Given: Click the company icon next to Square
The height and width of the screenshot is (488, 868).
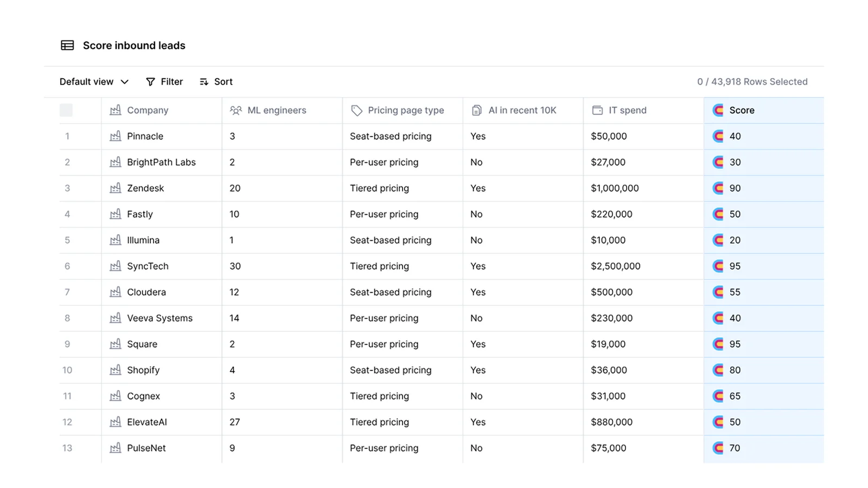Looking at the screenshot, I should (x=116, y=344).
